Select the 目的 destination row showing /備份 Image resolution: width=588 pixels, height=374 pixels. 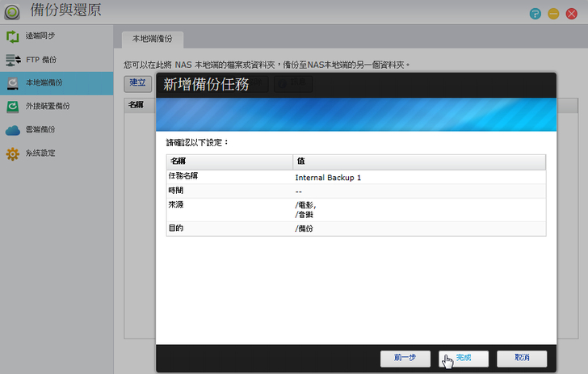click(355, 229)
